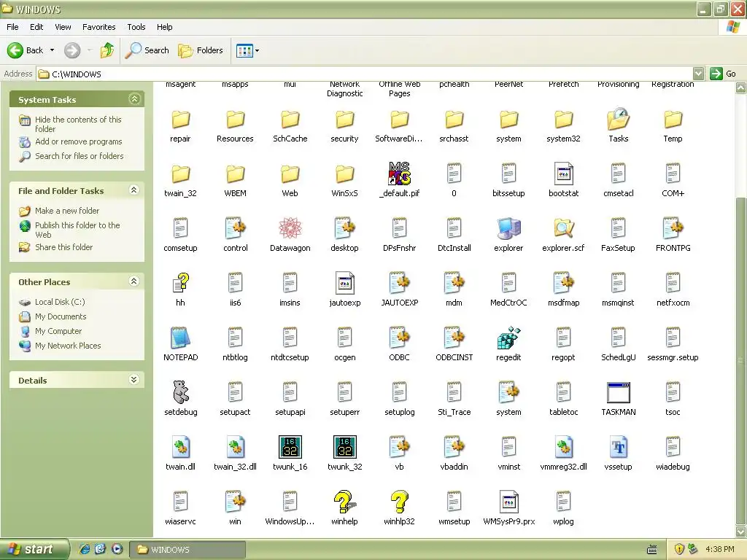The height and width of the screenshot is (560, 747).
Task: Select the vssetup font icon
Action: coord(619,447)
